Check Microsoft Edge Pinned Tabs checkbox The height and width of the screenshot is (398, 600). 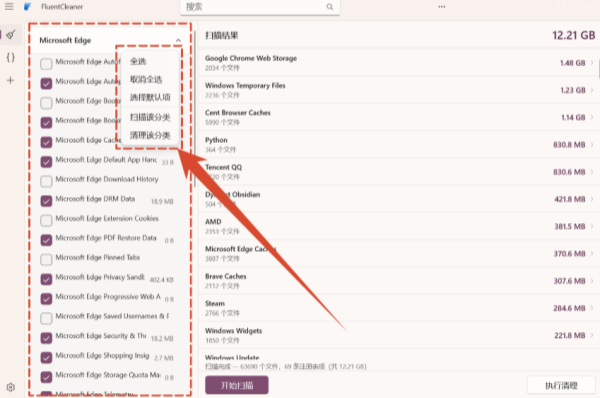click(46, 259)
